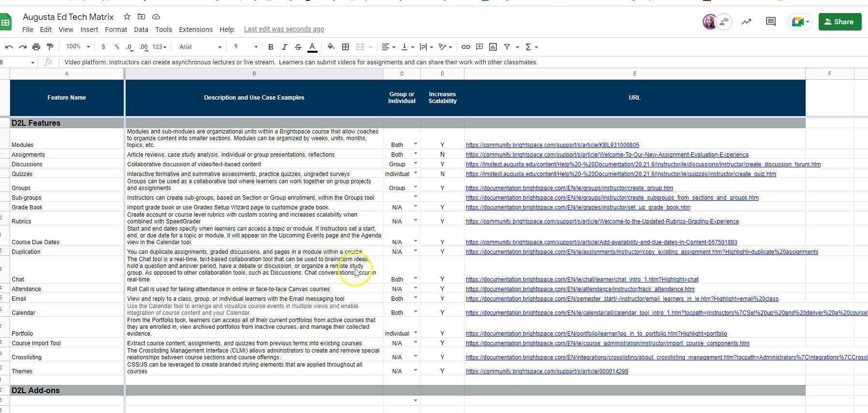Select the Portfolio cell in column A
Screen dimensions: 868x413
coord(67,333)
